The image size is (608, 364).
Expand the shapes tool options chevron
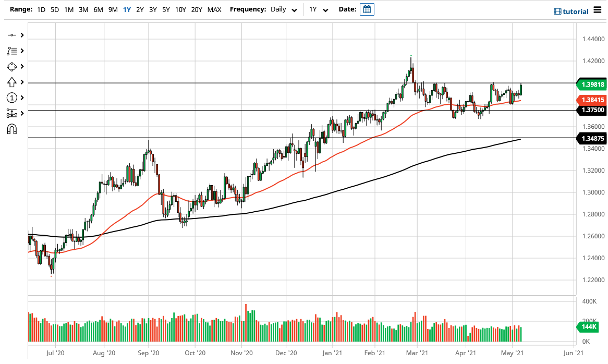22,67
